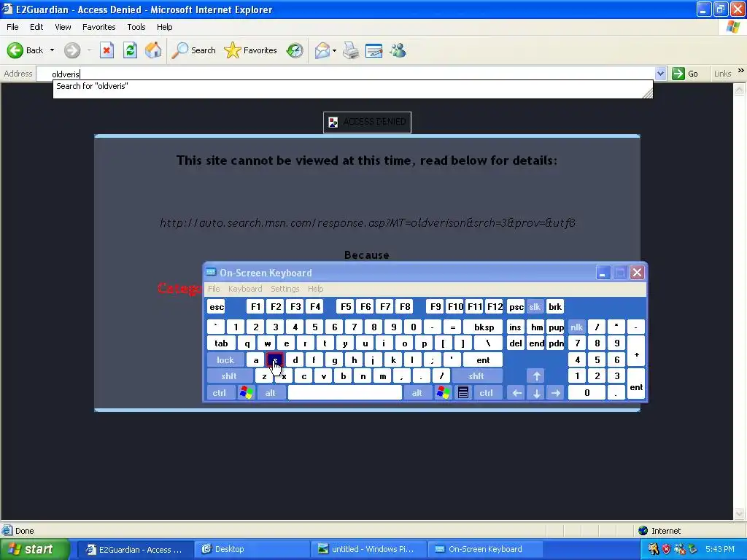
Task: Click the application menu key icon
Action: (x=463, y=393)
